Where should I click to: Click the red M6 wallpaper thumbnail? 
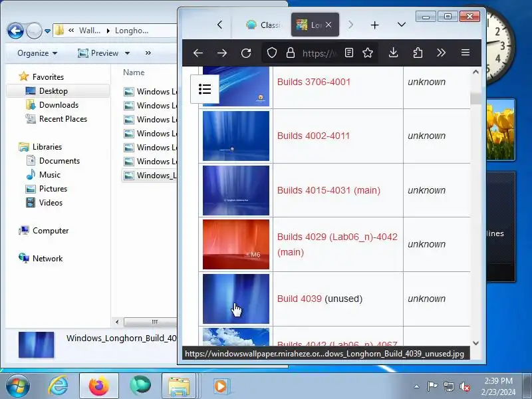[x=236, y=244]
